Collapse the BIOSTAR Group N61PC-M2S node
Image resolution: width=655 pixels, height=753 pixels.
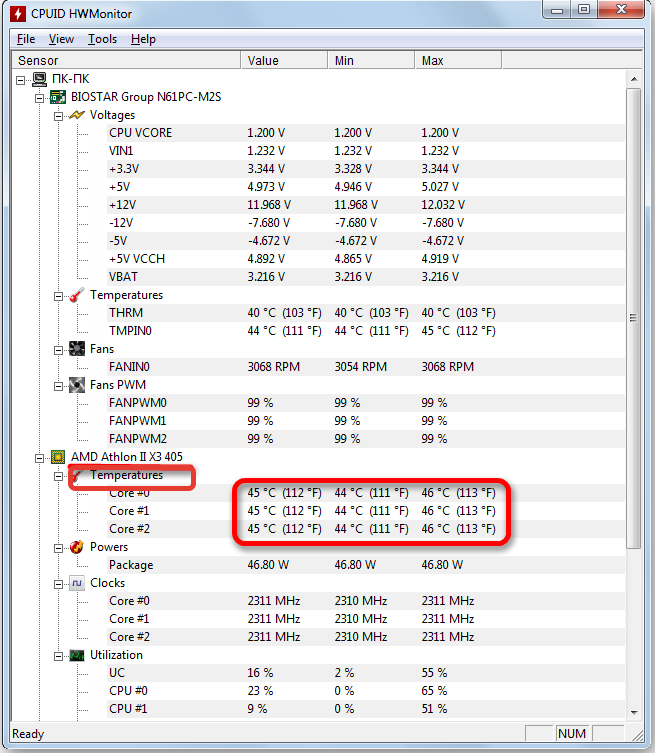(x=39, y=98)
